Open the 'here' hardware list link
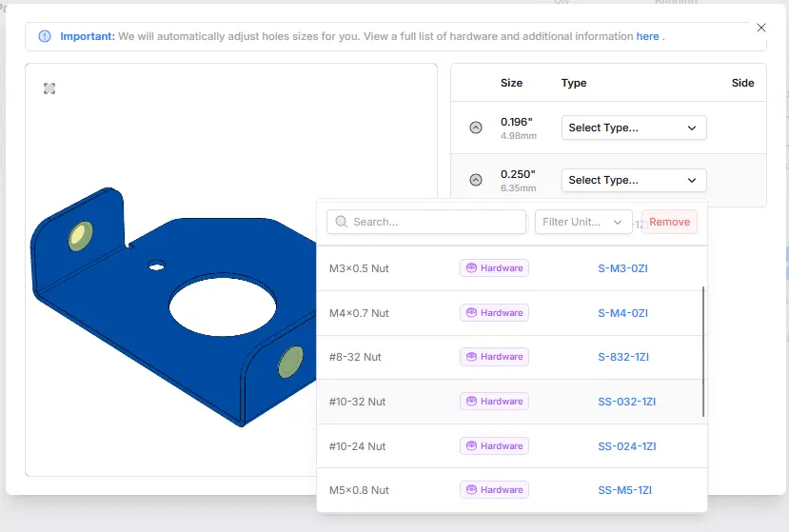This screenshot has width=789, height=532. [647, 36]
